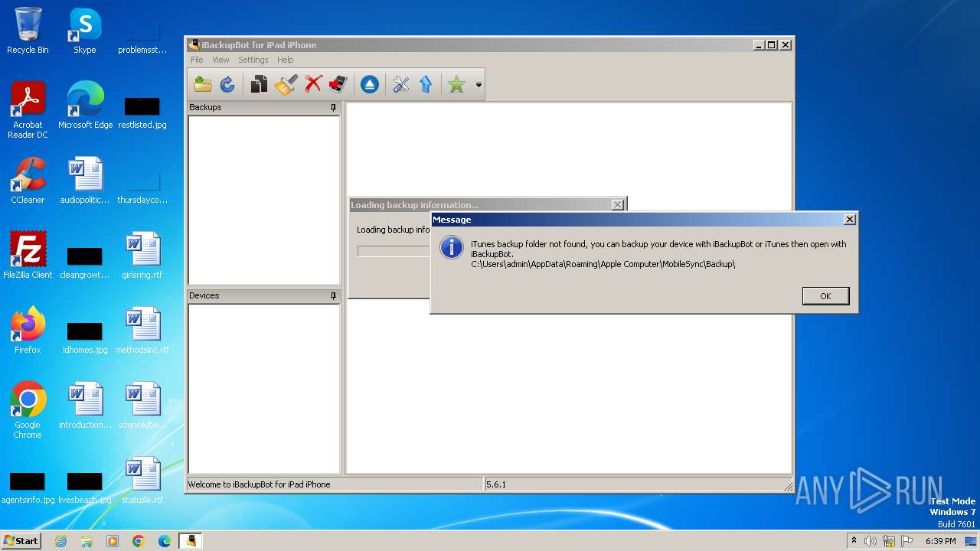This screenshot has height=551, width=980.
Task: Expand the toolbar options dropdown arrow
Action: 479,85
